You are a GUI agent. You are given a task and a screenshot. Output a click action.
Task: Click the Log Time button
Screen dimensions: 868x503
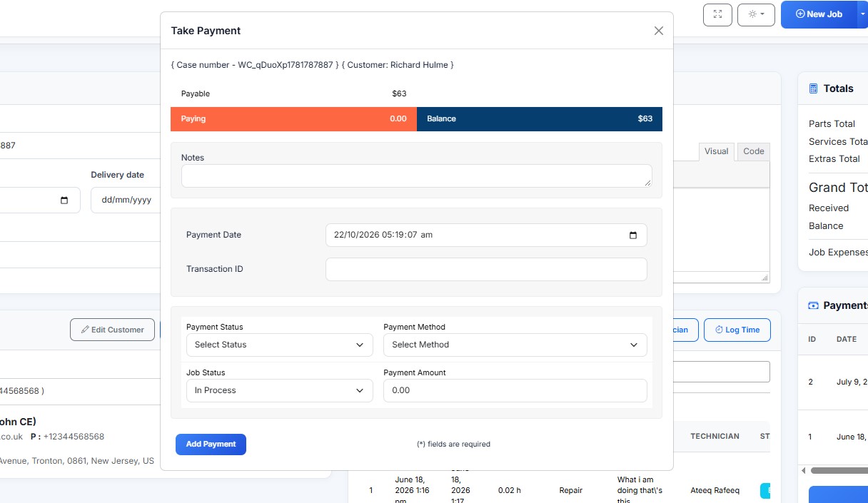737,330
